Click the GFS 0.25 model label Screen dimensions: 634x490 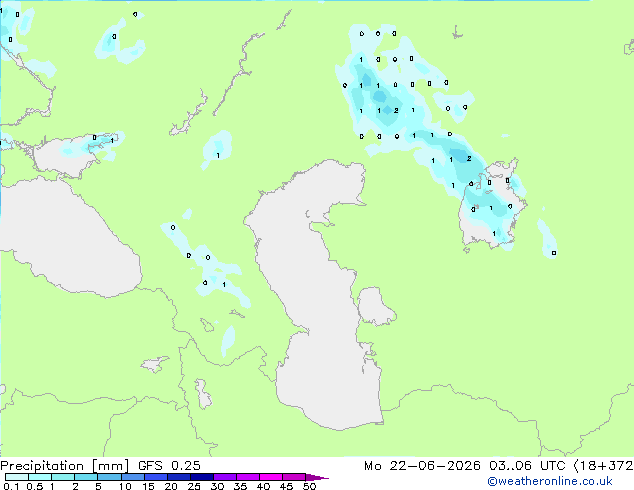pyautogui.click(x=169, y=466)
